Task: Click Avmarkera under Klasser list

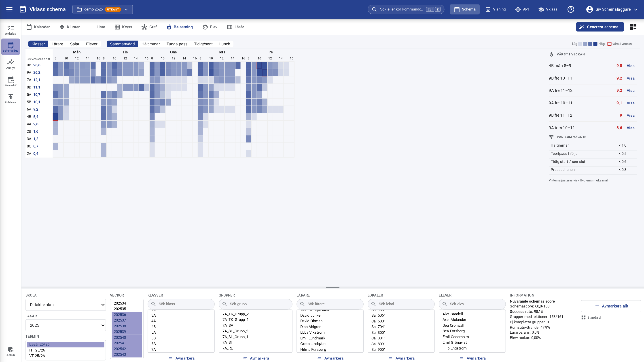Action: coord(181,358)
